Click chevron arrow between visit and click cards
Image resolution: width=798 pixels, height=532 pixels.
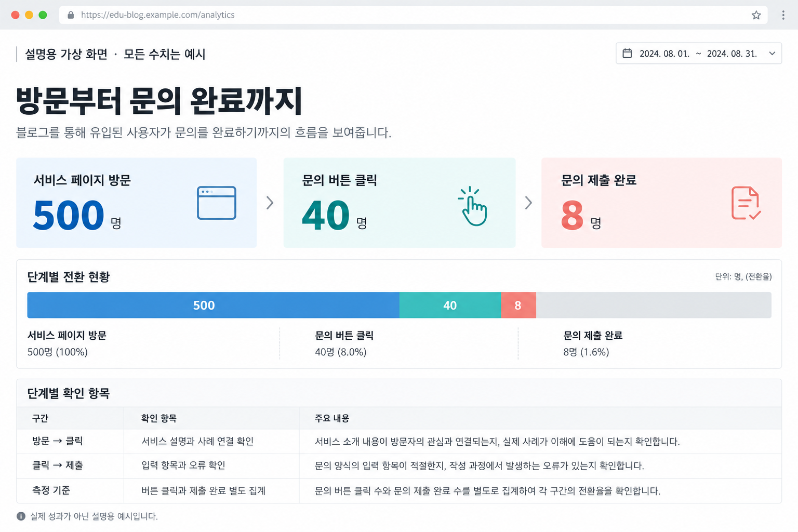[x=270, y=203]
